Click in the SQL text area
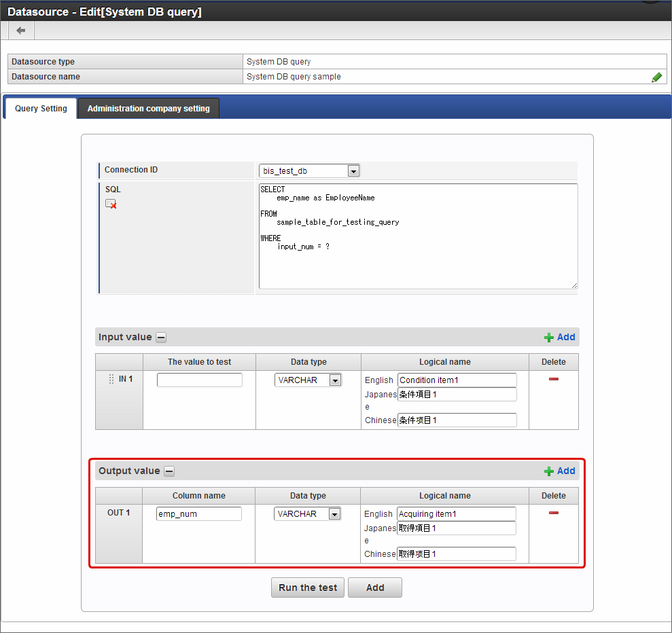 coord(419,236)
